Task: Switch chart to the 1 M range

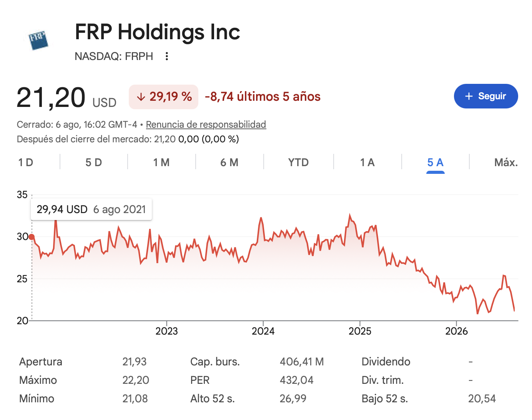Action: point(161,162)
